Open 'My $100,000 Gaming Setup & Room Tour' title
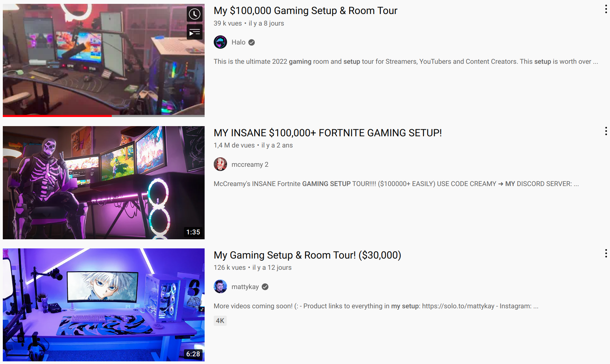610x364 pixels. pyautogui.click(x=306, y=11)
